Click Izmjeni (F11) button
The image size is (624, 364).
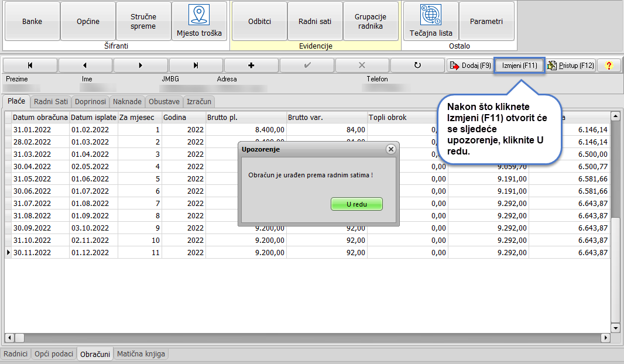pos(519,66)
